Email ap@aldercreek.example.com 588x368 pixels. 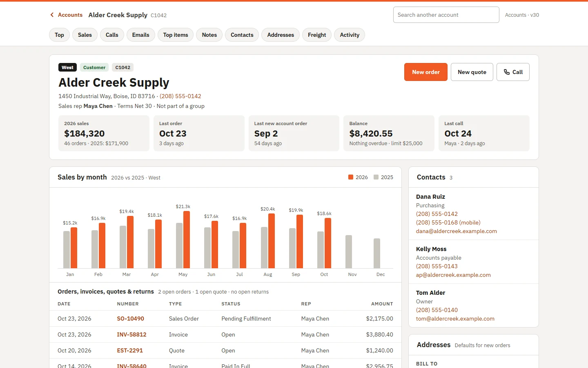453,275
